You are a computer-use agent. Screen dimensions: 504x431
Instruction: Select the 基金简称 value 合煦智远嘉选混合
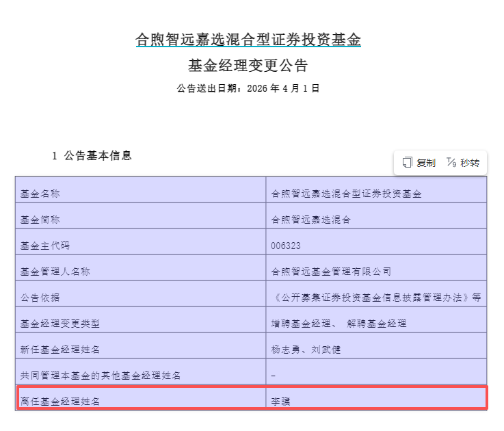311,220
